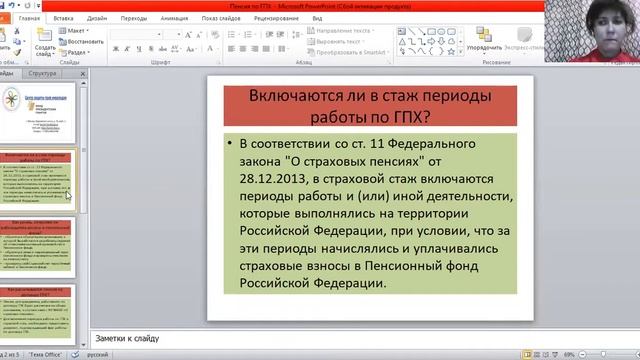Click the increase indent icon

click(280, 35)
